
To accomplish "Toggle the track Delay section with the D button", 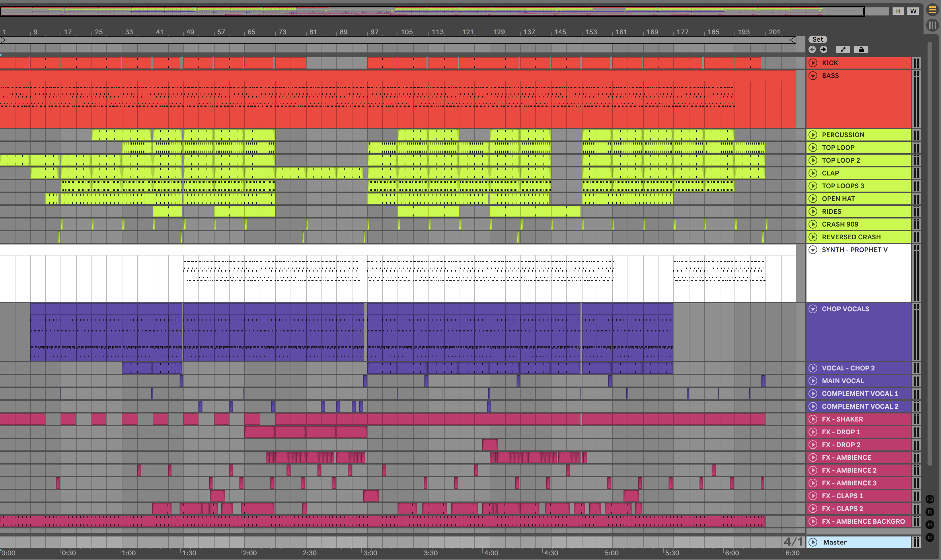I will tap(930, 537).
